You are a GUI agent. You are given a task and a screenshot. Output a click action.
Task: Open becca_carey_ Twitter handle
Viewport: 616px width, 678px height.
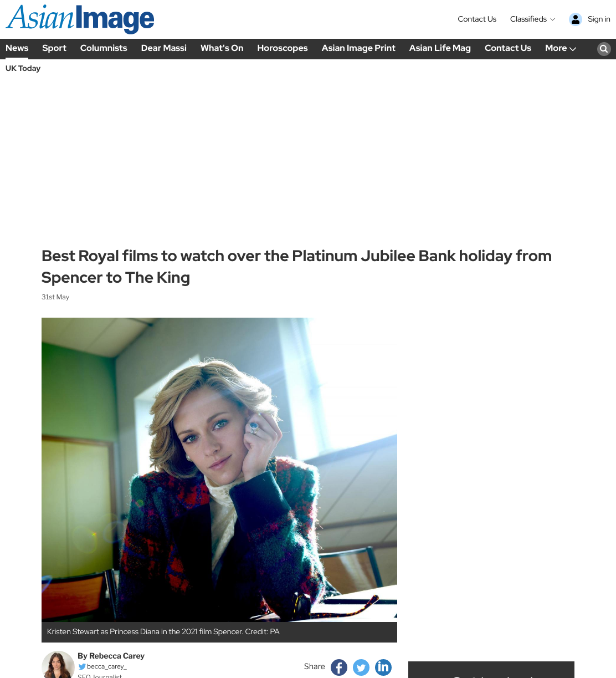click(x=107, y=666)
